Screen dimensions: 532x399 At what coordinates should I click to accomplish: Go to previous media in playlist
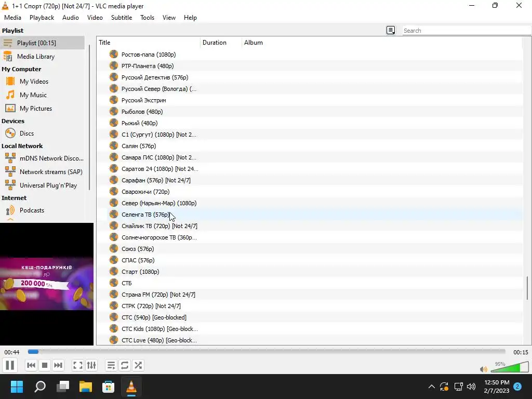[x=31, y=365]
